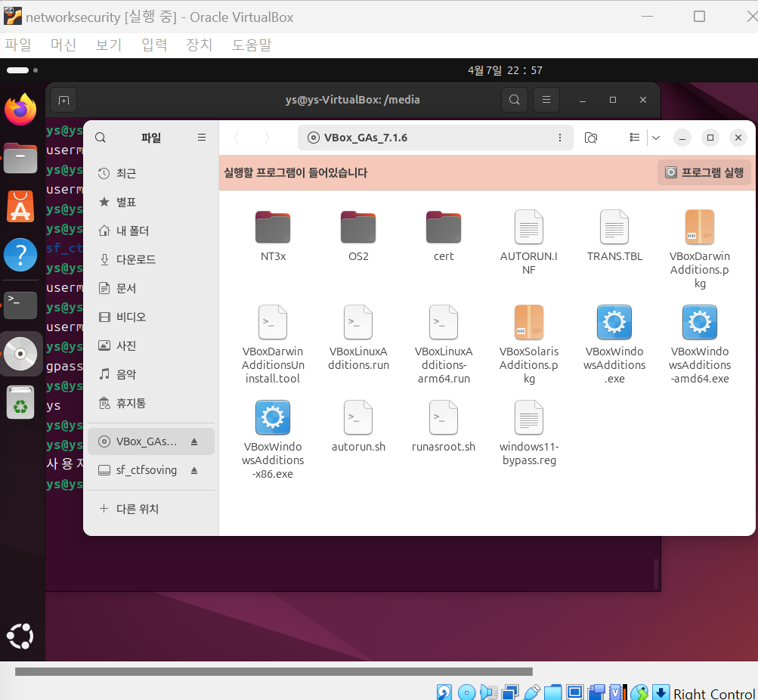Select windows11-bypass.reg file
758x700 pixels.
pyautogui.click(x=529, y=432)
